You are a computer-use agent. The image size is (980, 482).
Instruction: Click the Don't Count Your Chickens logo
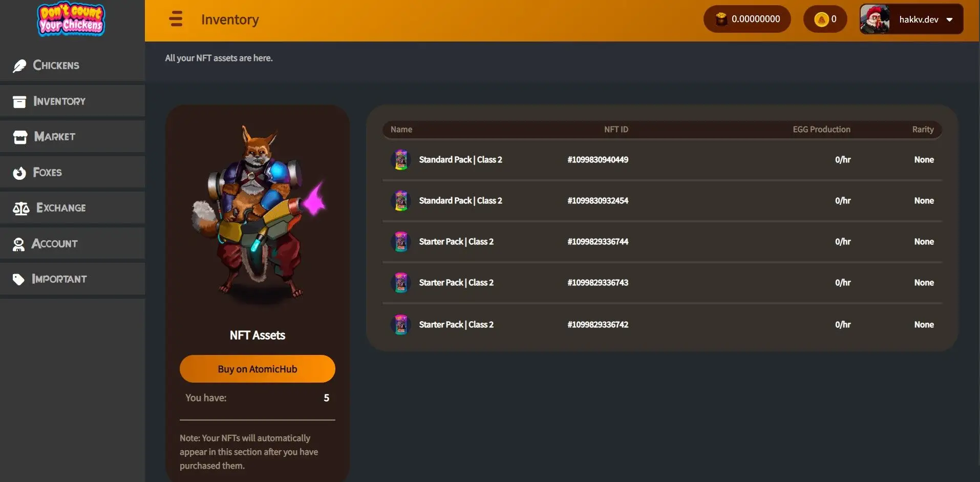71,19
